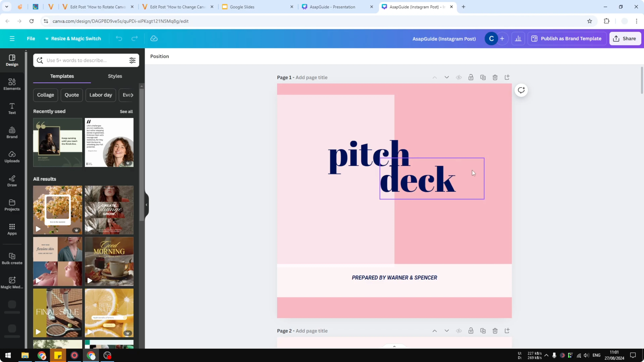Open Resize & Magic Switch menu
The height and width of the screenshot is (362, 644).
click(x=73, y=38)
